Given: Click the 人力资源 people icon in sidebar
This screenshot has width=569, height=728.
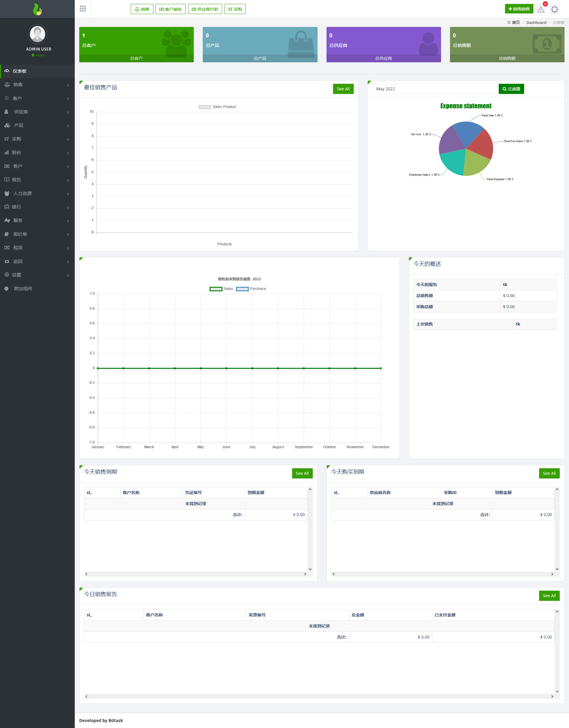Looking at the screenshot, I should coord(7,193).
